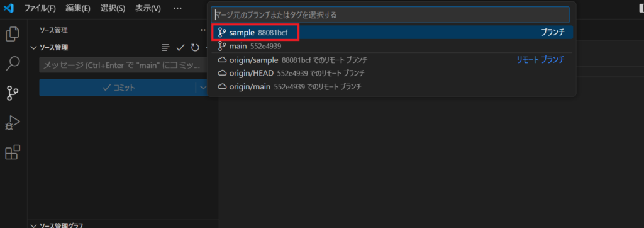Open the 表示(V) menu
Viewport: 644px width, 228px height.
pyautogui.click(x=148, y=8)
